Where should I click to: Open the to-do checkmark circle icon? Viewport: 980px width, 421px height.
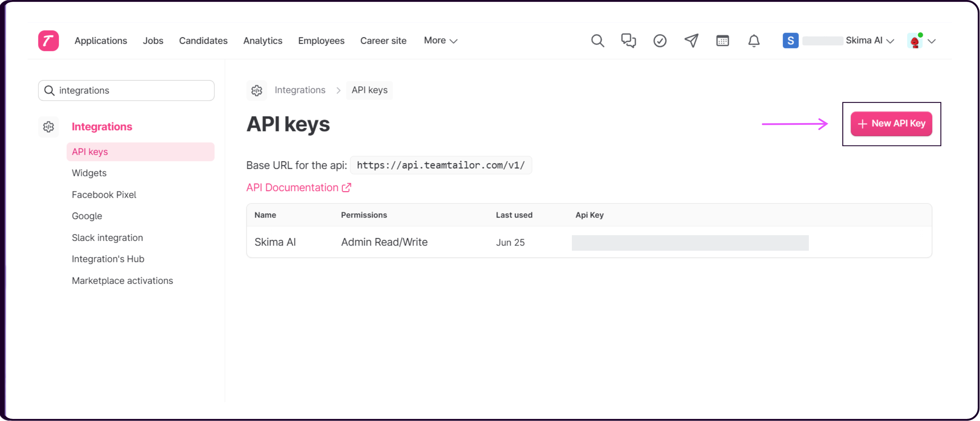click(660, 41)
